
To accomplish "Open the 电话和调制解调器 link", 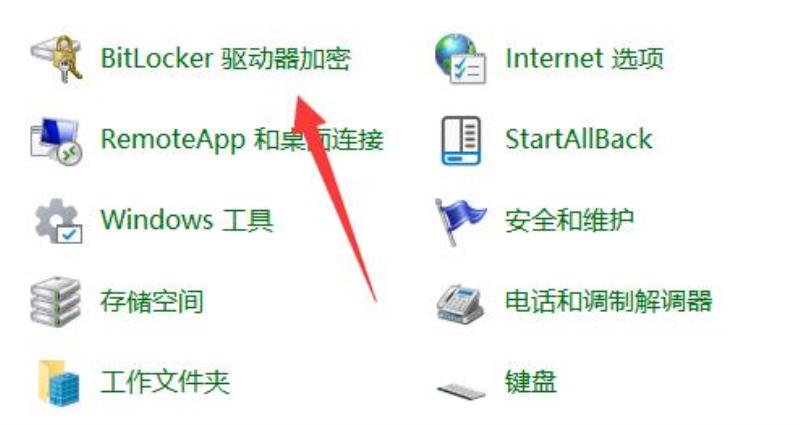I will (608, 302).
